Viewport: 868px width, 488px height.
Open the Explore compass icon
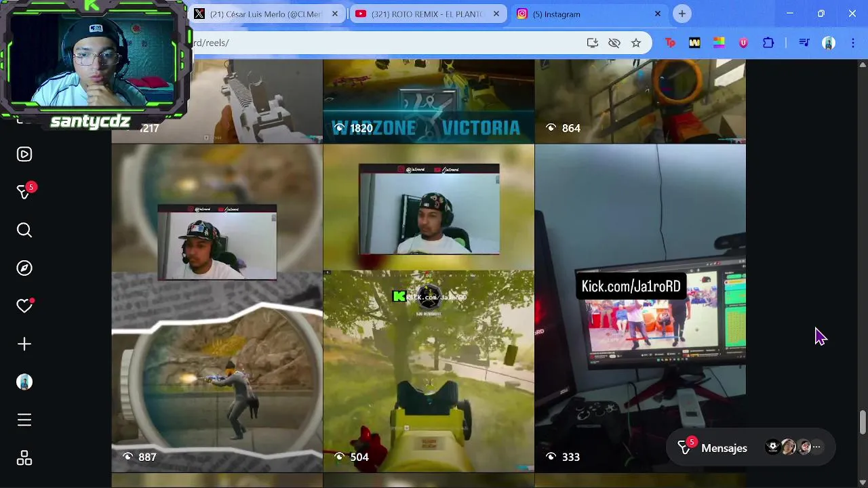[24, 268]
